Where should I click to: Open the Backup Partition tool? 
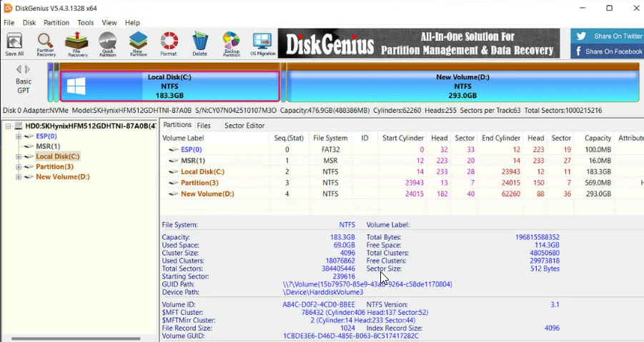(232, 44)
